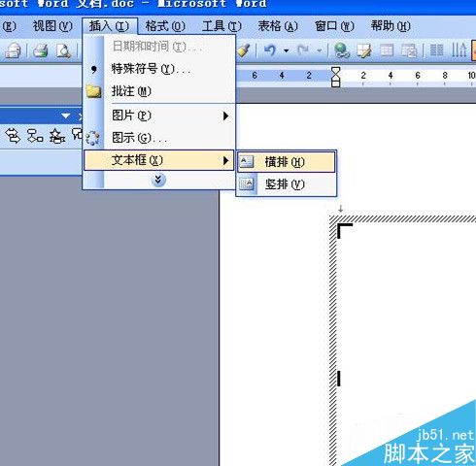Open the Redo history dropdown arrow
Screen dimensions: 476x466
click(x=320, y=50)
